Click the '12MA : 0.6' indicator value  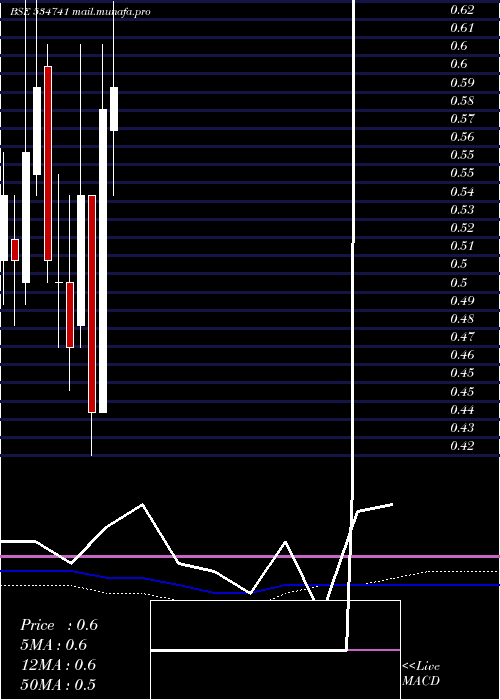[58, 665]
